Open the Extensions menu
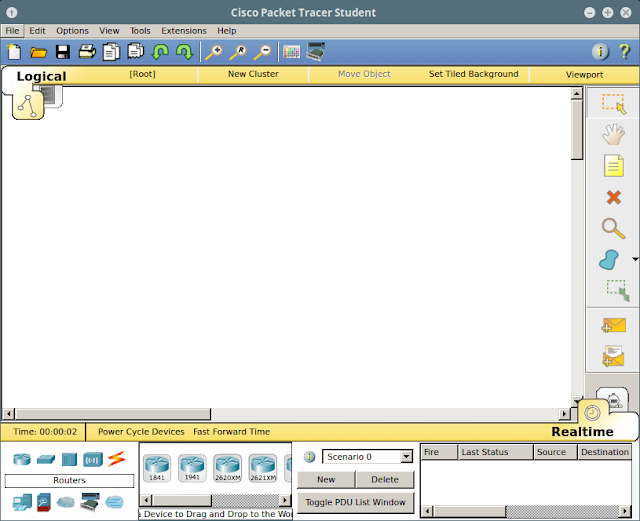The height and width of the screenshot is (521, 640). coord(184,31)
